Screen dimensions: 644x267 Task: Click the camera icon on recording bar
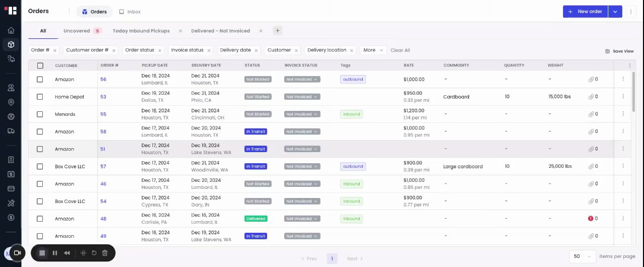[x=17, y=253]
